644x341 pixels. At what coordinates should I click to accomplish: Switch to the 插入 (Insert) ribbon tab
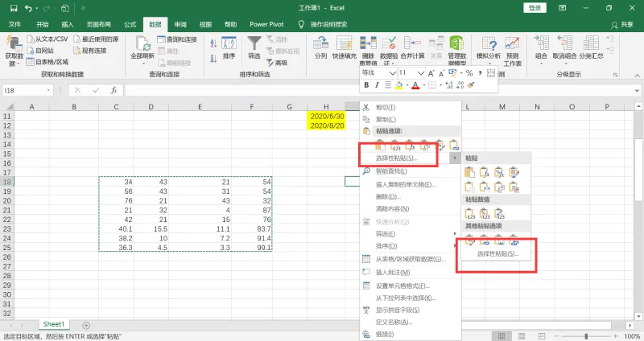(68, 25)
